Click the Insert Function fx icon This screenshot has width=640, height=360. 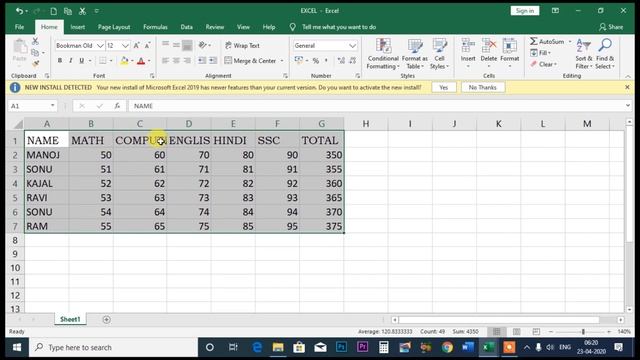(117, 106)
